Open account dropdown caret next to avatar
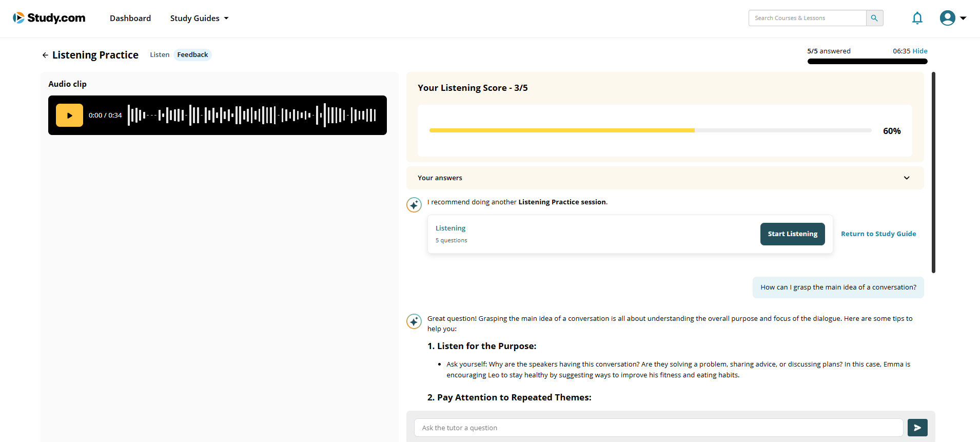980x442 pixels. 963,18
